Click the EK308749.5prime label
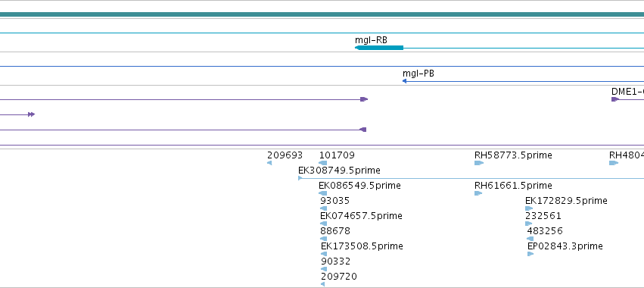Screen dimensions: 644x288 (x=339, y=171)
